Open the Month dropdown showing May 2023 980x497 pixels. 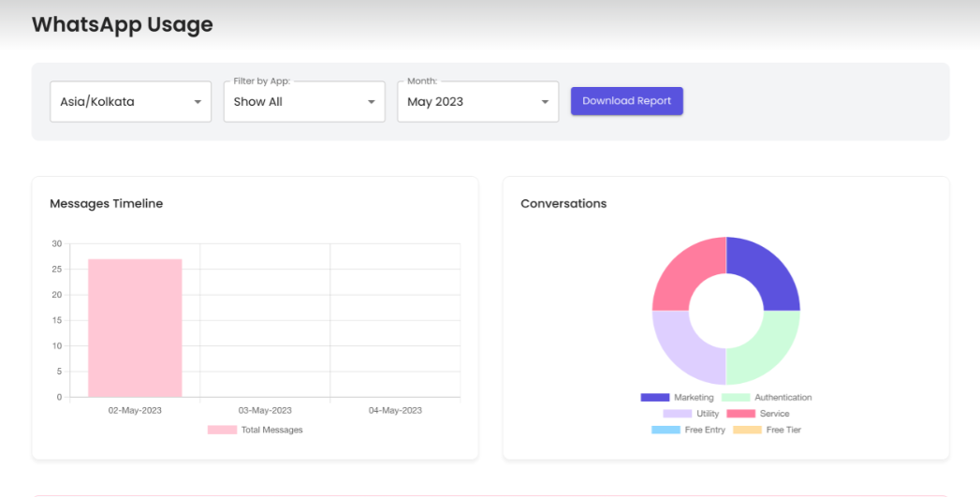coord(478,101)
